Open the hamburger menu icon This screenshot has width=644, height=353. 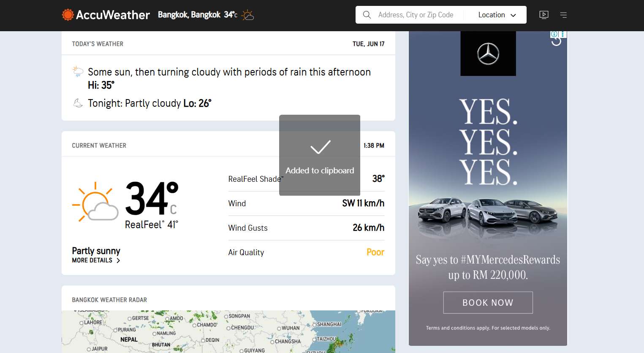tap(563, 15)
